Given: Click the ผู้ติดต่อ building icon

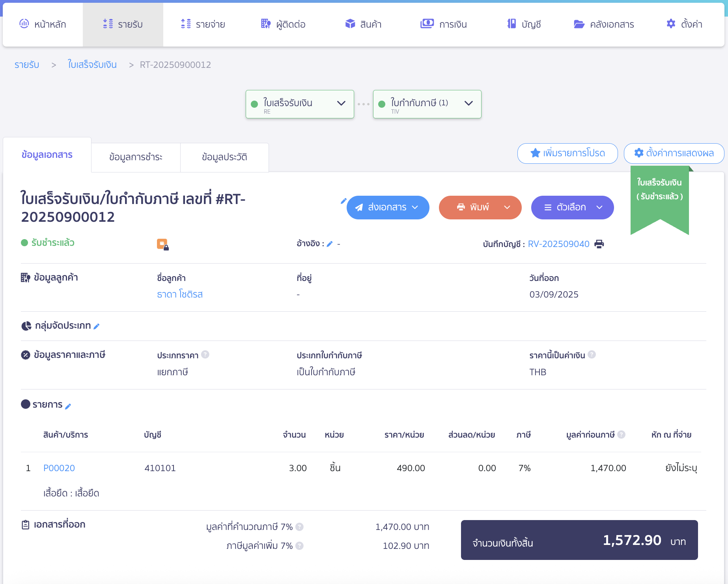Looking at the screenshot, I should click(266, 24).
